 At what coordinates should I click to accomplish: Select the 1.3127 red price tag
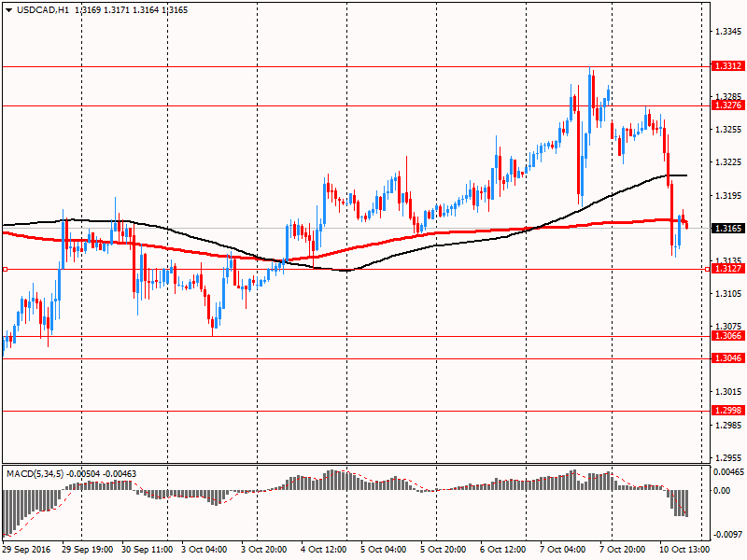coord(726,269)
